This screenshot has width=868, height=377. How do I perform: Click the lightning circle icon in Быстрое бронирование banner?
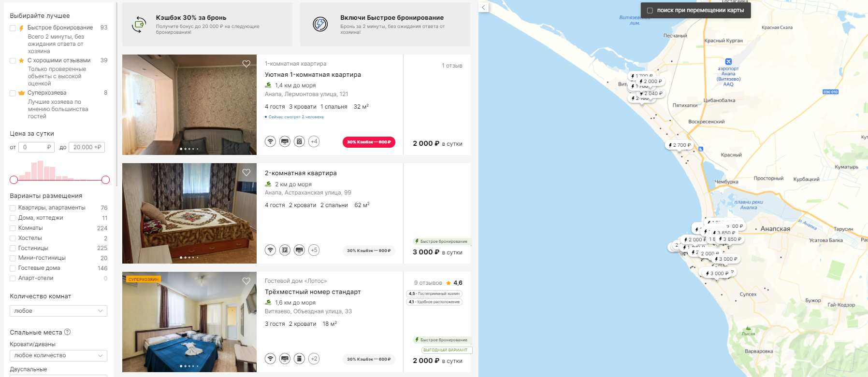[x=320, y=24]
